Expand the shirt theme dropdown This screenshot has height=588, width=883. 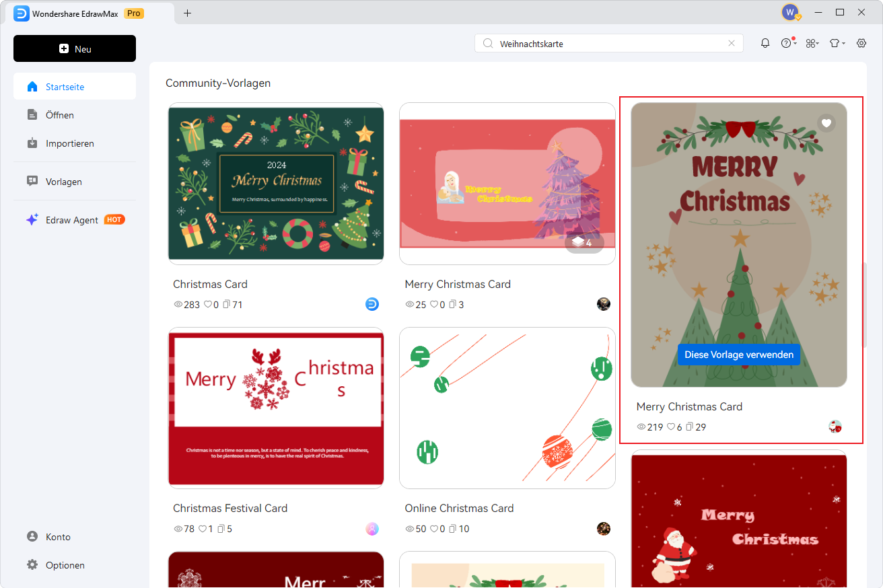[837, 42]
